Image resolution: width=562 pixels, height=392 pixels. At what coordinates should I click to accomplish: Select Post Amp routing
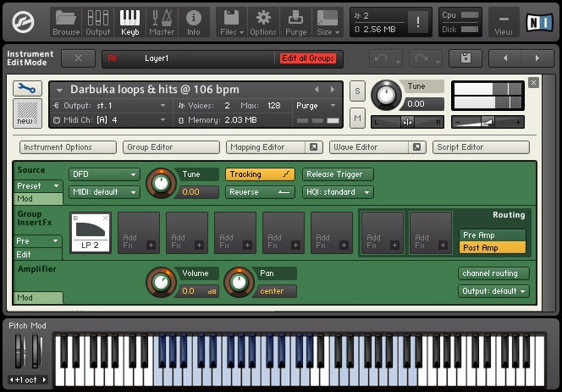pos(492,247)
